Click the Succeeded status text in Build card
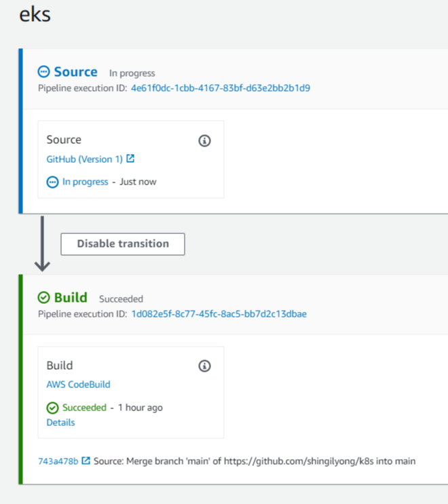The height and width of the screenshot is (504, 448). (84, 408)
